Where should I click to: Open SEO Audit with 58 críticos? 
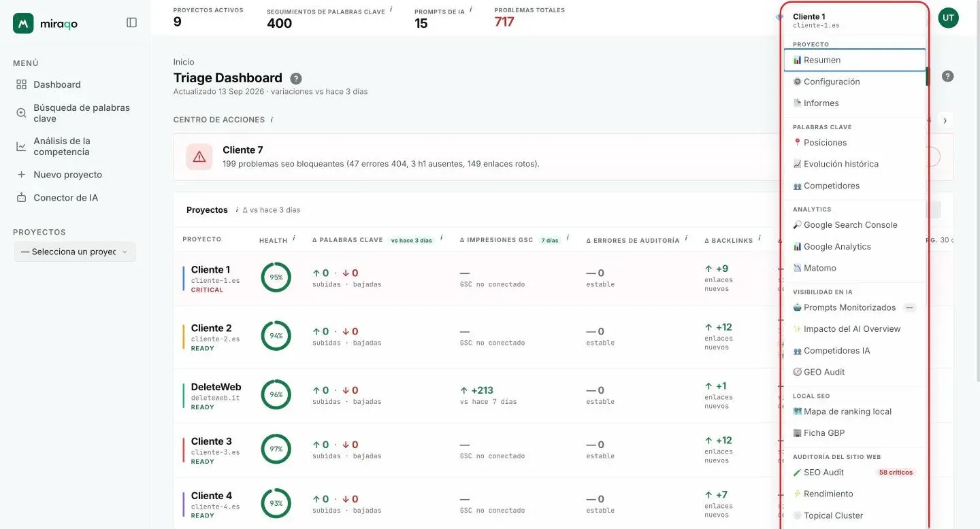pos(855,473)
